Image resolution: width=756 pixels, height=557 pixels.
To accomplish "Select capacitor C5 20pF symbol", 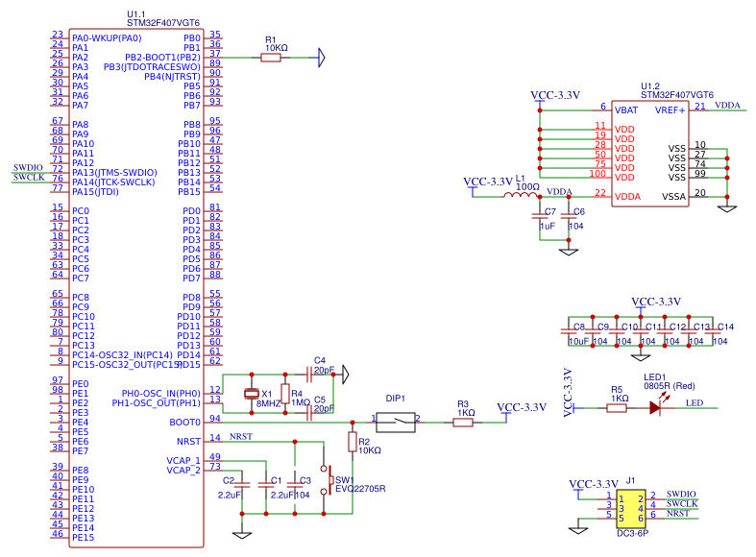I will tap(309, 413).
